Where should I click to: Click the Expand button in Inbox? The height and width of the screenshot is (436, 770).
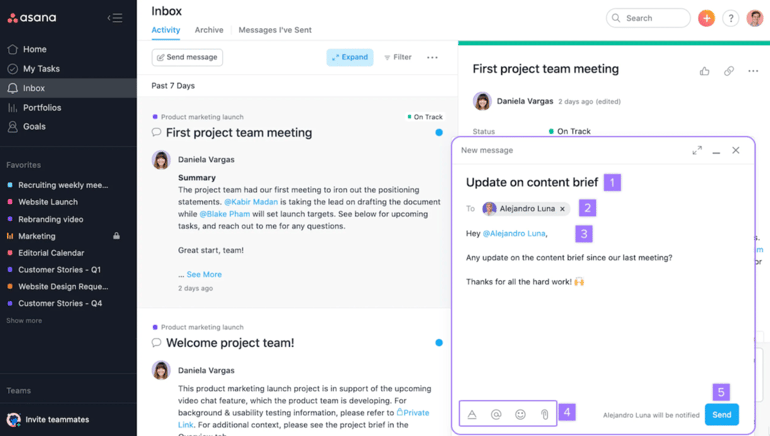click(x=350, y=57)
